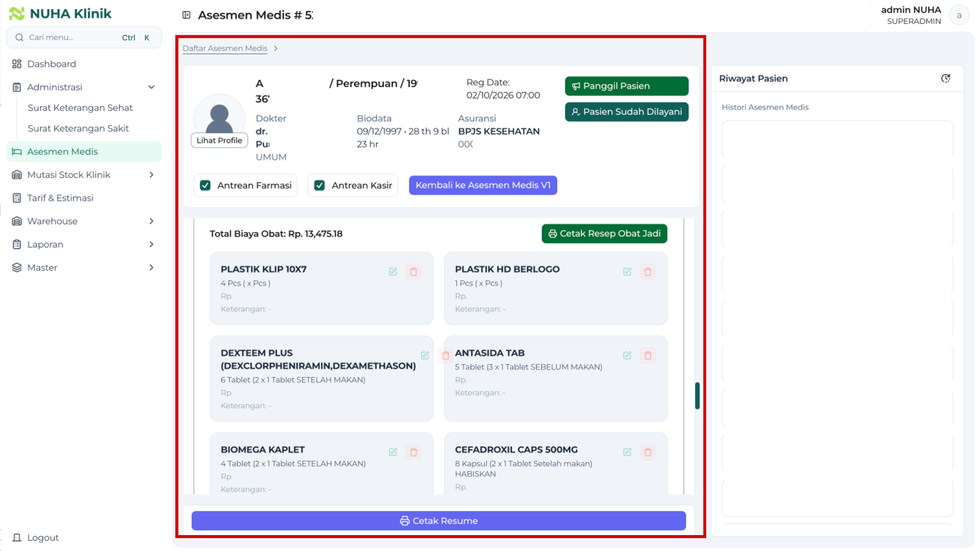The image size is (980, 551).
Task: Delete the PLASTIK HD BERLOGO item
Action: 647,272
